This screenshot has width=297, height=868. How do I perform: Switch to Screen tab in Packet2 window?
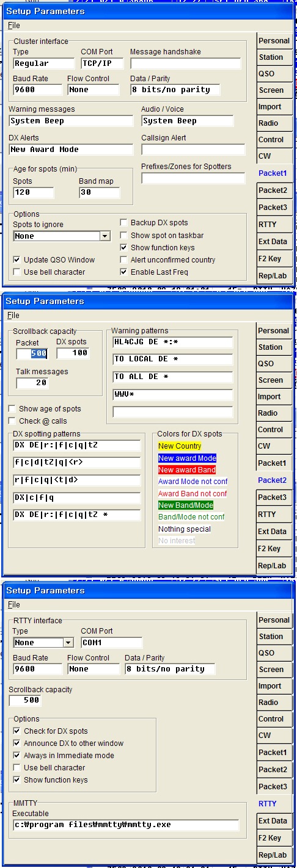pyautogui.click(x=274, y=380)
